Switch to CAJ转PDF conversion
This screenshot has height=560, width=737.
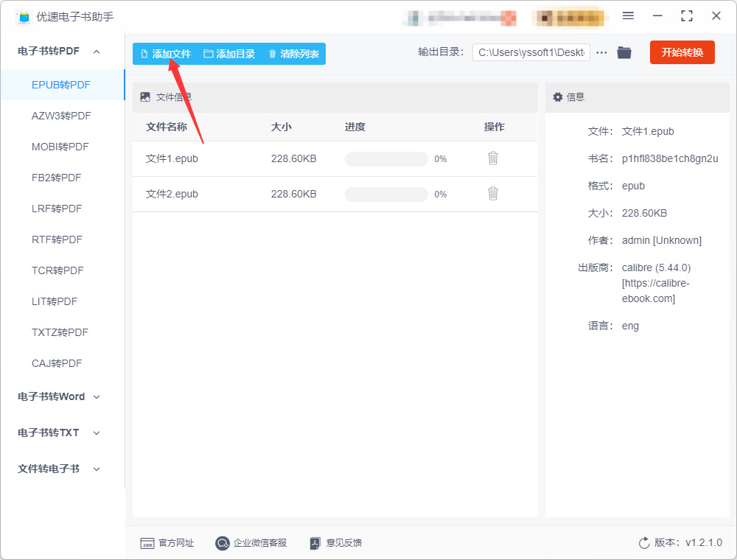(x=57, y=363)
